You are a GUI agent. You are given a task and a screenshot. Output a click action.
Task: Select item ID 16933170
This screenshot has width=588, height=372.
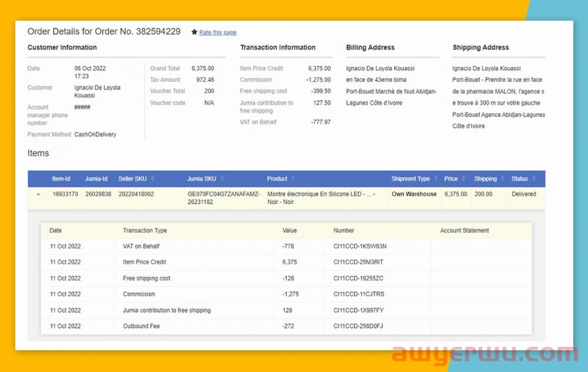(65, 194)
